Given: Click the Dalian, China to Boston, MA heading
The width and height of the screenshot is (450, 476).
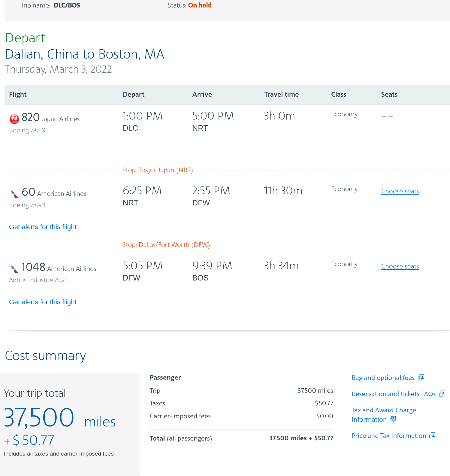Looking at the screenshot, I should (x=85, y=54).
